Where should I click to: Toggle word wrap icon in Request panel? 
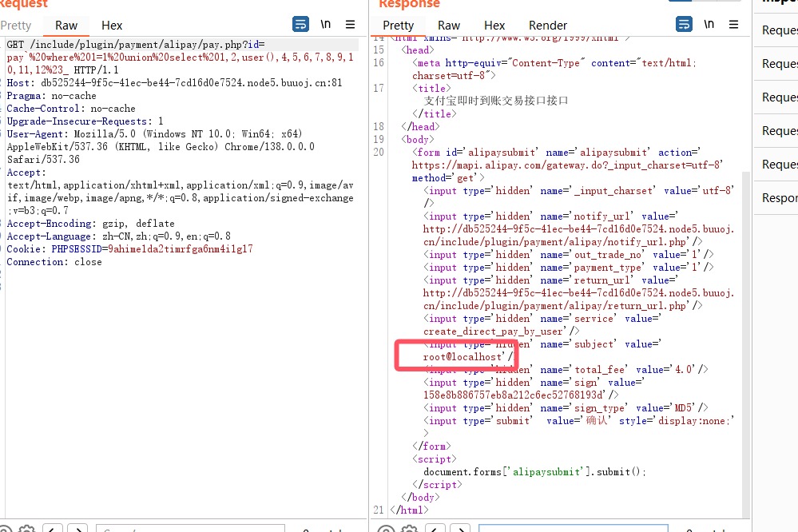click(300, 24)
